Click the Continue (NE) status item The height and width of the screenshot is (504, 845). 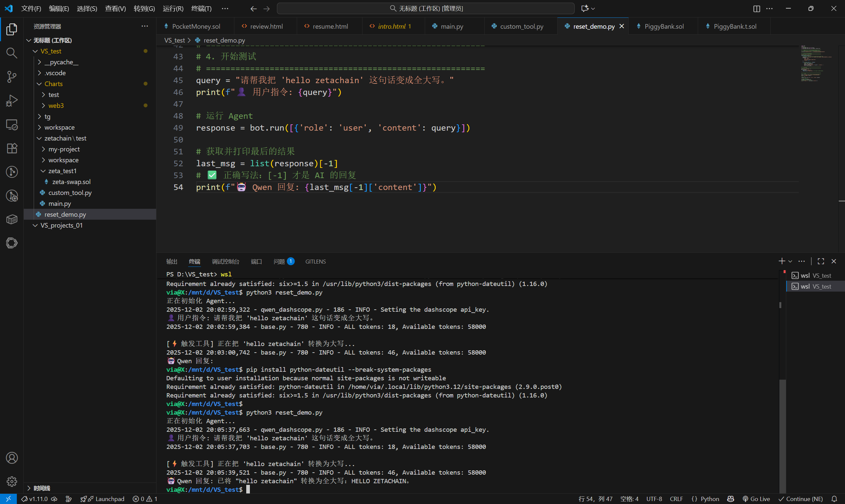(800, 499)
